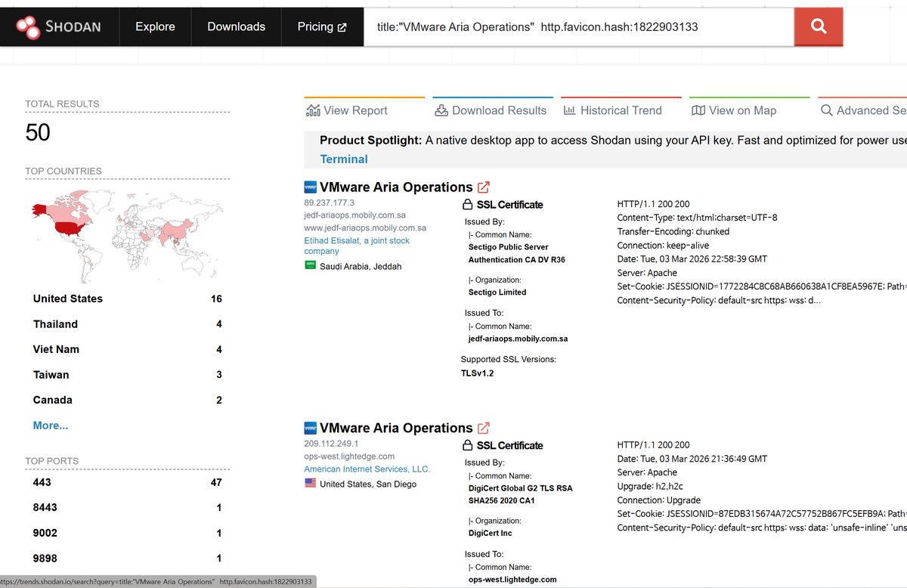Click Saudi Arabia, Jeddah location text
907x588 pixels.
tap(361, 266)
